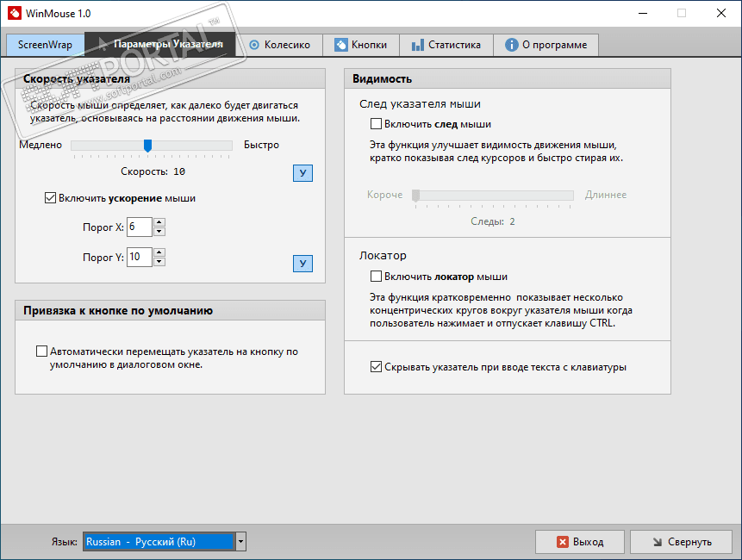
Task: Click the arrow icon on Свернуть button
Action: click(x=658, y=542)
